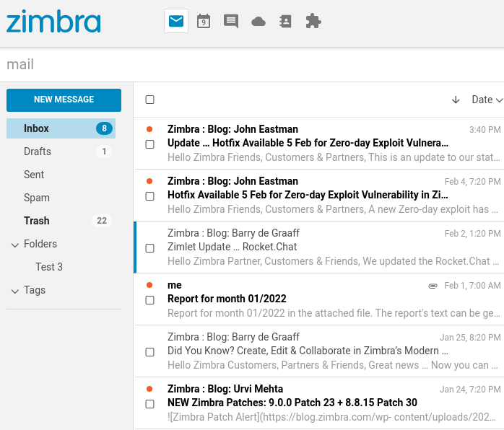The height and width of the screenshot is (430, 504).
Task: Select checkbox for Report for month 01/2022
Action: pos(149,300)
